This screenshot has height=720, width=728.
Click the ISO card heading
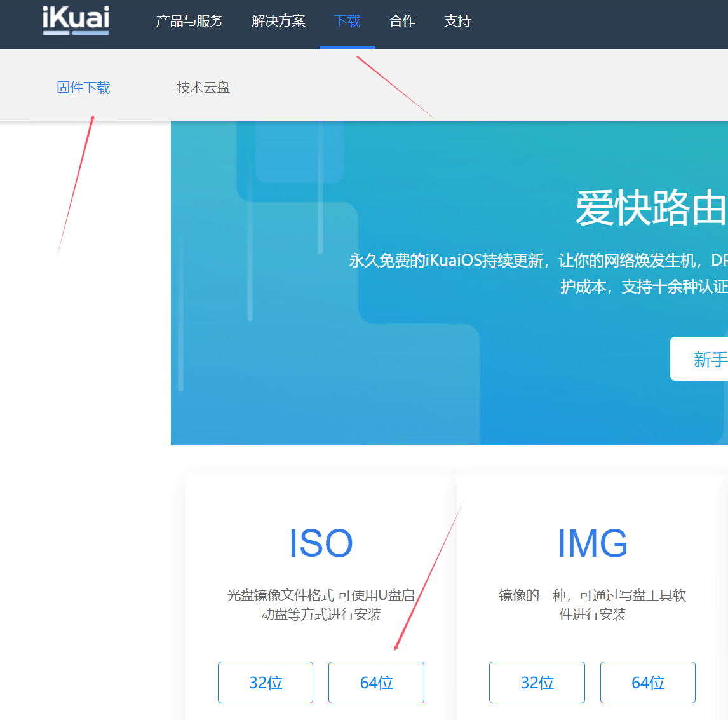pyautogui.click(x=321, y=543)
